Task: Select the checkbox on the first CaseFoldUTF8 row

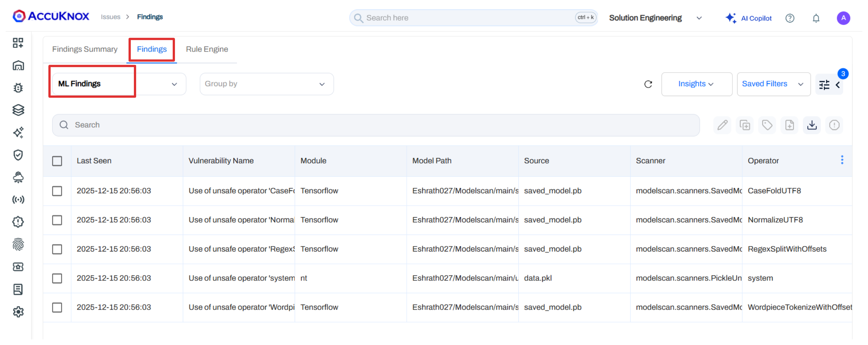Action: [57, 191]
